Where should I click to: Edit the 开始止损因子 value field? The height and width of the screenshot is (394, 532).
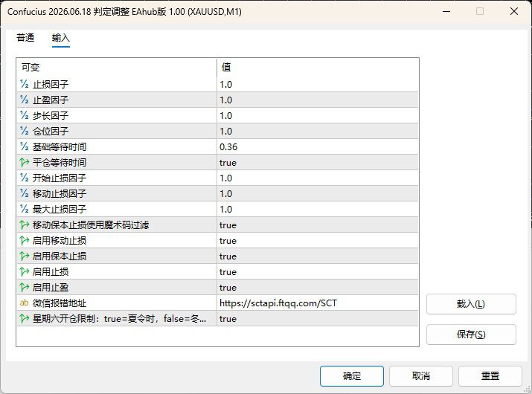pos(317,178)
